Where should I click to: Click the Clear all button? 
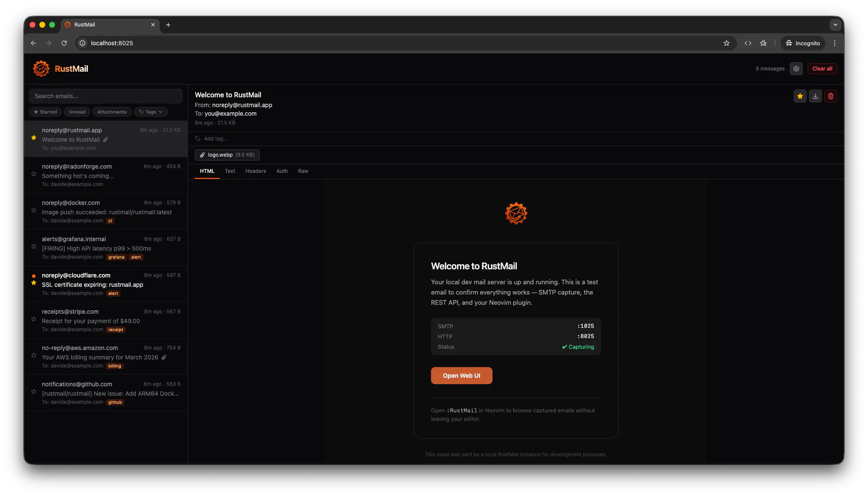822,69
